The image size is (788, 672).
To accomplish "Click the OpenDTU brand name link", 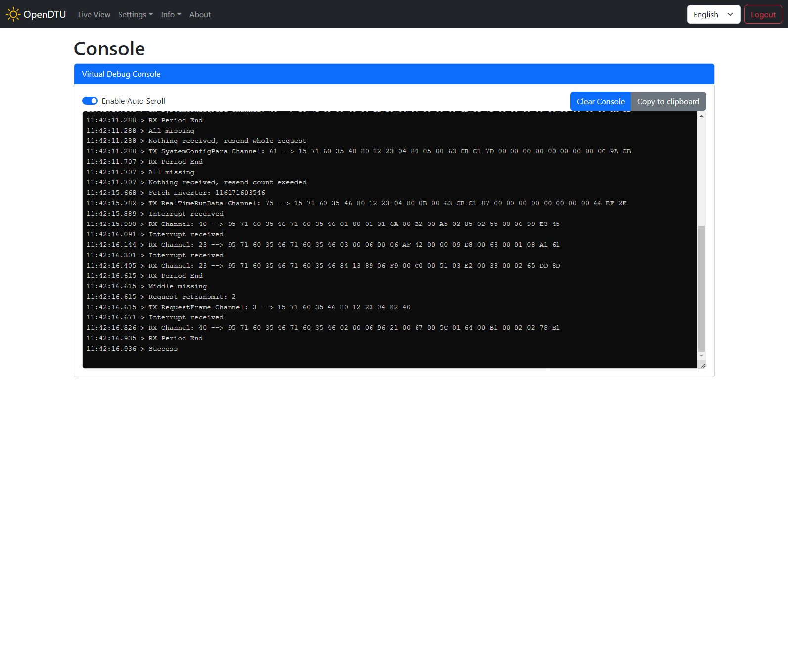I will coord(45,14).
